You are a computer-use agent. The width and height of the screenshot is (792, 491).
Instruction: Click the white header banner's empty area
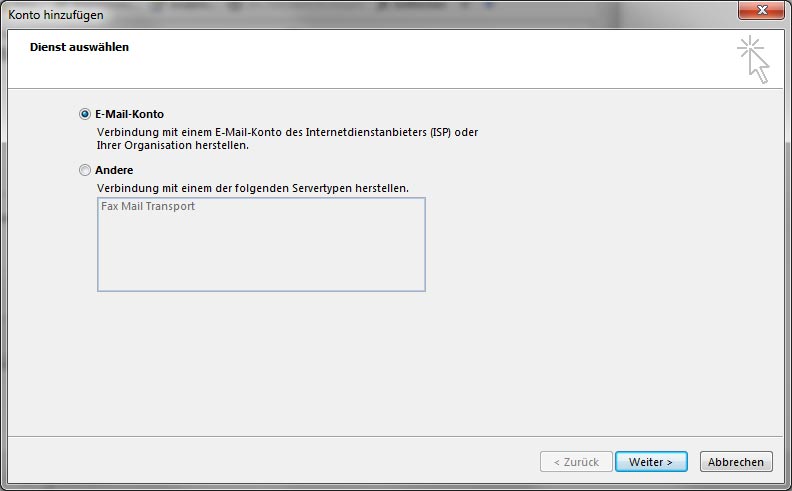tap(400, 60)
